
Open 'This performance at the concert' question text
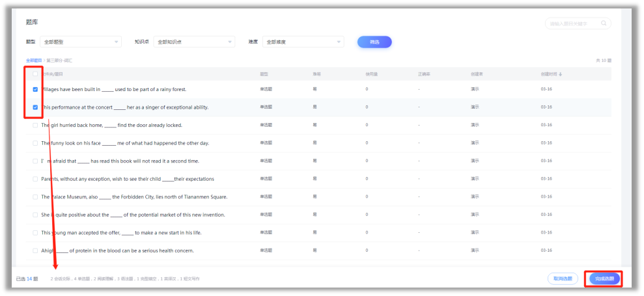coord(125,107)
